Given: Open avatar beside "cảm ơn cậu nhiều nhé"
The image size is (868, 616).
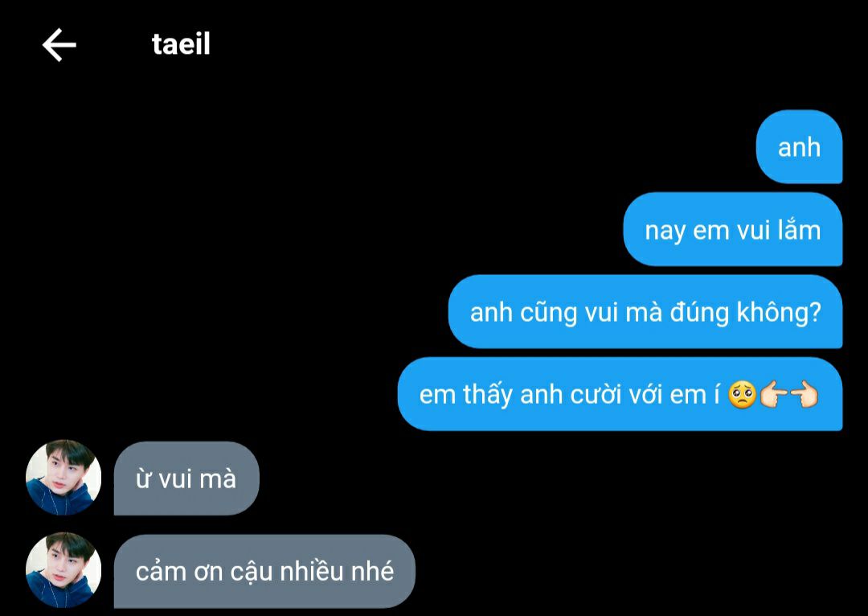Looking at the screenshot, I should click(63, 570).
